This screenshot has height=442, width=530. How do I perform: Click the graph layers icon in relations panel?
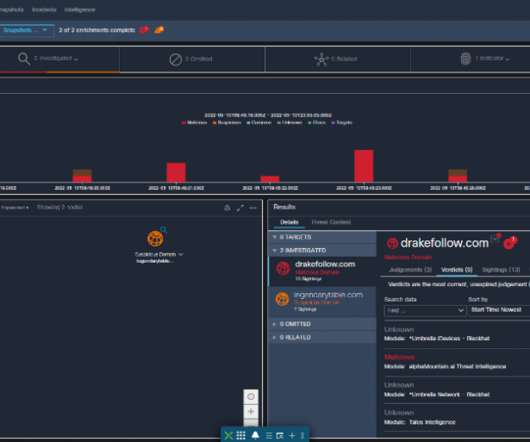[227, 208]
